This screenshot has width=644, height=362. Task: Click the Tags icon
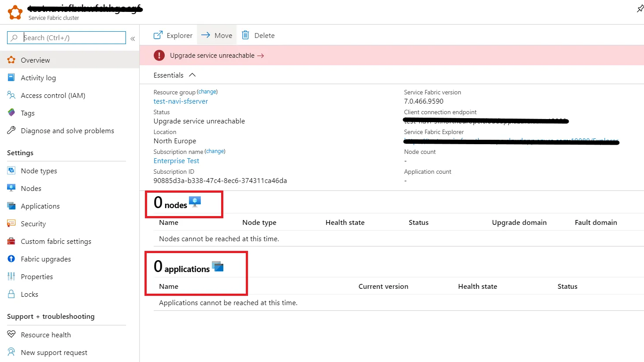11,113
